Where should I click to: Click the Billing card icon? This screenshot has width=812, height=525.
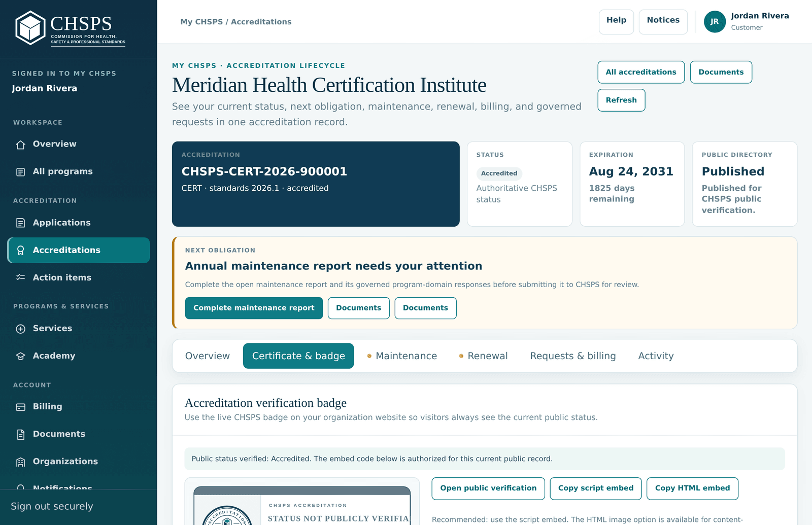tap(21, 407)
